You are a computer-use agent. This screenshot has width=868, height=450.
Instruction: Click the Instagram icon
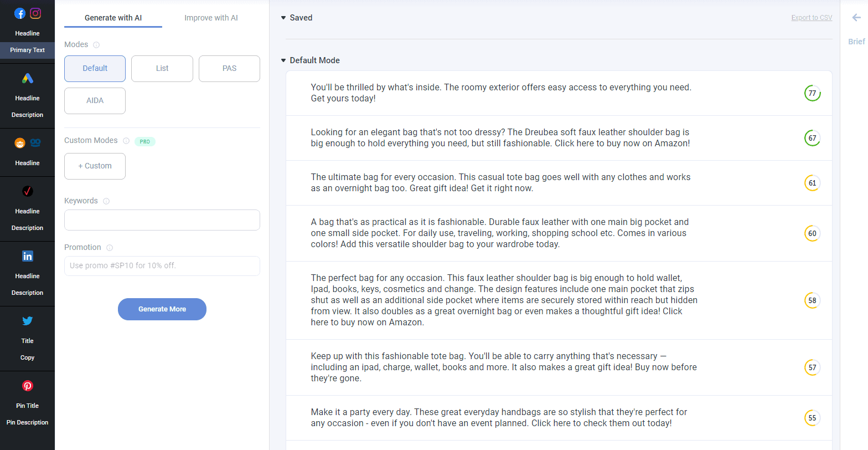point(35,13)
